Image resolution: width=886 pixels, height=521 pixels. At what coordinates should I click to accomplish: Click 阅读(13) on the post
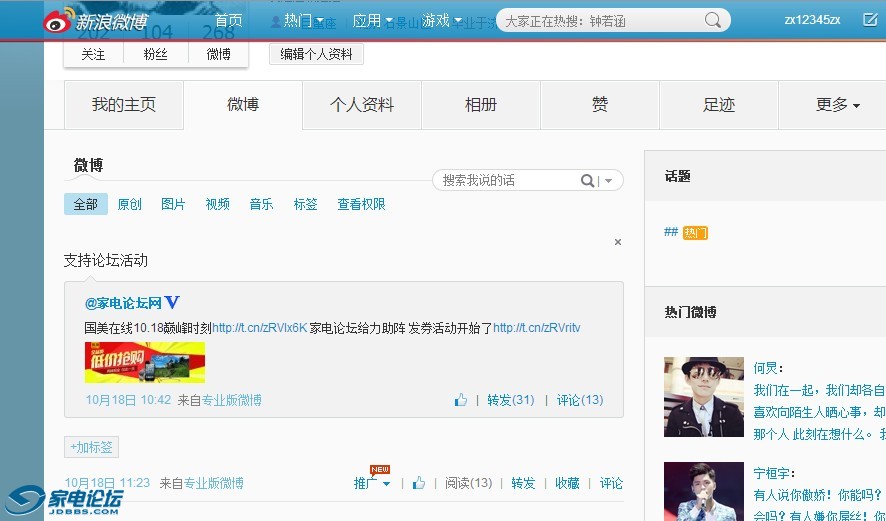(x=468, y=483)
